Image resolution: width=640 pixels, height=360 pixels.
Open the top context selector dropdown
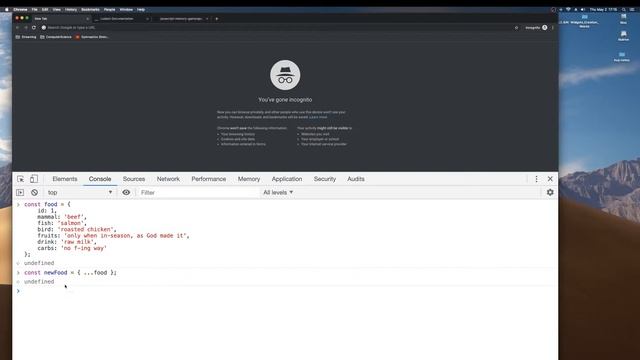(x=80, y=192)
